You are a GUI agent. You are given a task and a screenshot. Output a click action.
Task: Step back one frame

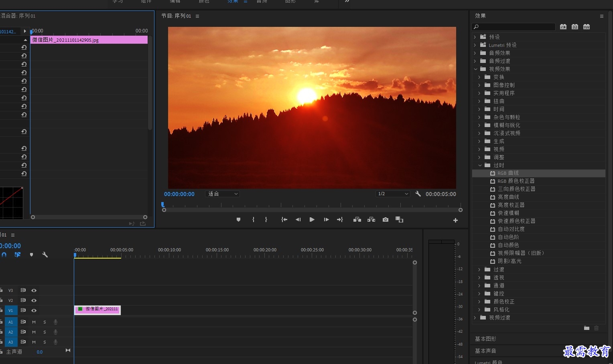[298, 220]
